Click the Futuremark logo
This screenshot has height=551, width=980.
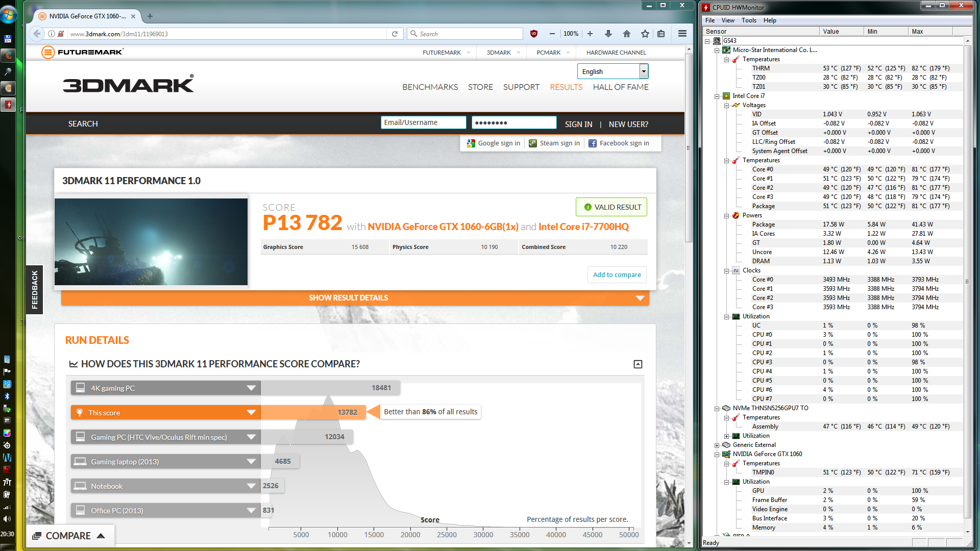[x=82, y=52]
